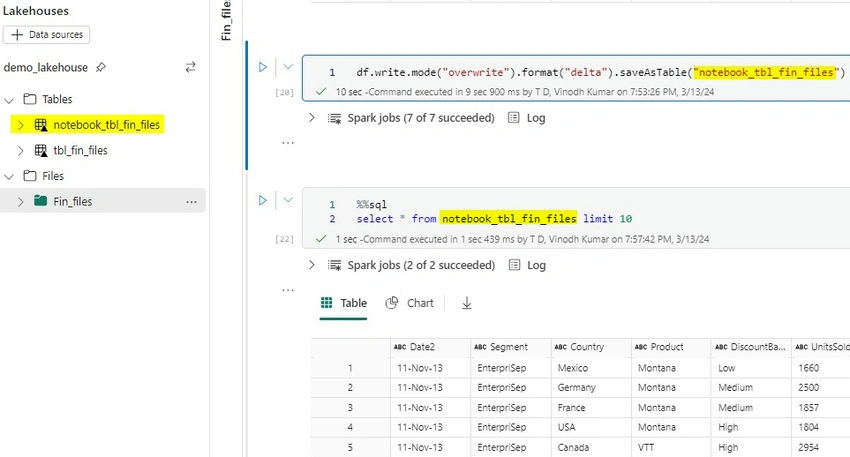Image resolution: width=850 pixels, height=457 pixels.
Task: Select notebook_tbl_fin_files in the tree
Action: point(106,125)
